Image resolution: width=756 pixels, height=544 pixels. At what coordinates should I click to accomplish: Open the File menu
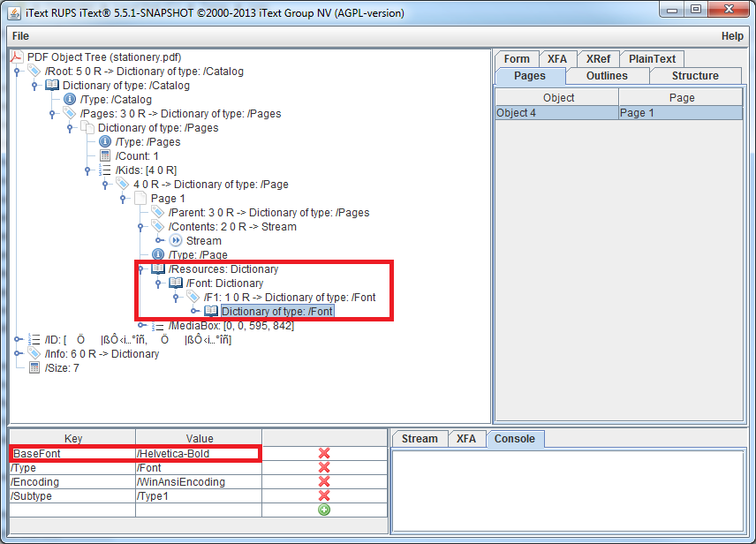(x=20, y=36)
